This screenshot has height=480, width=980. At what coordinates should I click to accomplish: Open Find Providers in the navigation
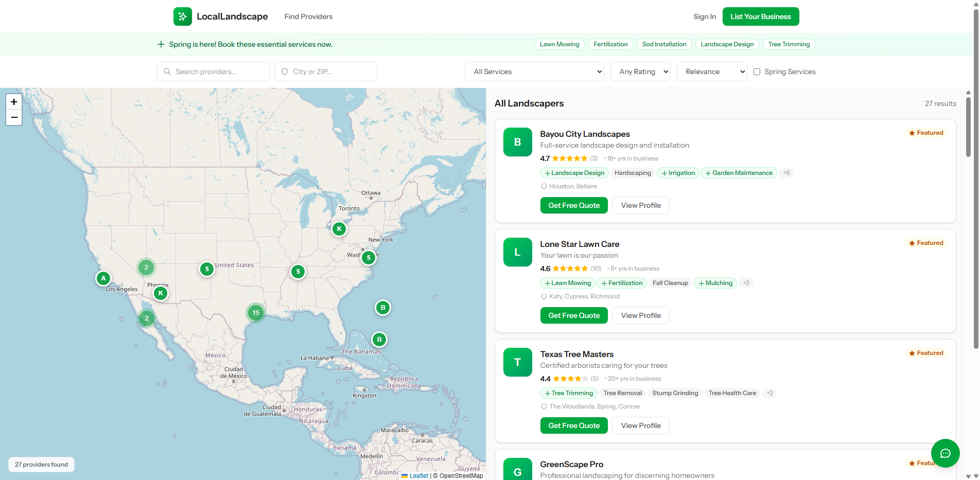pyautogui.click(x=308, y=16)
